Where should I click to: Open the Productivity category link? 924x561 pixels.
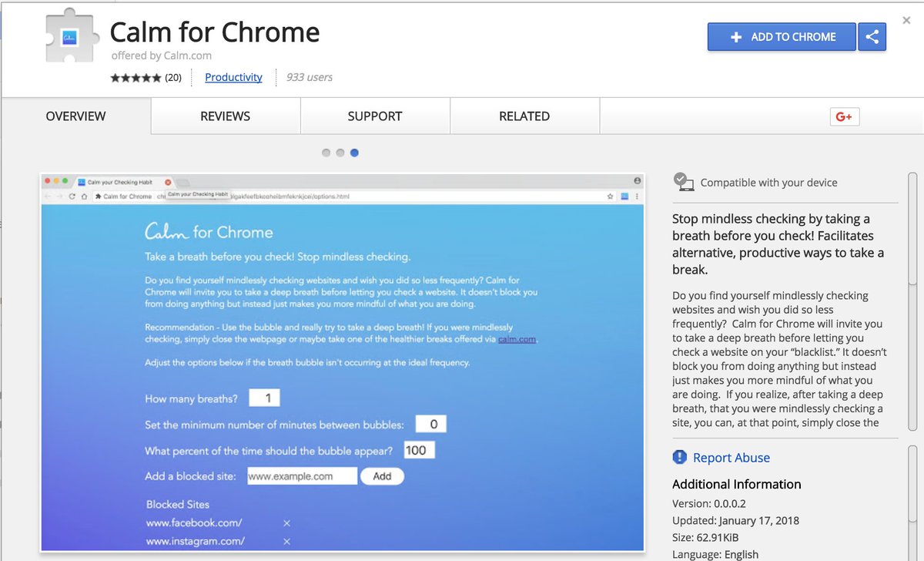[233, 77]
